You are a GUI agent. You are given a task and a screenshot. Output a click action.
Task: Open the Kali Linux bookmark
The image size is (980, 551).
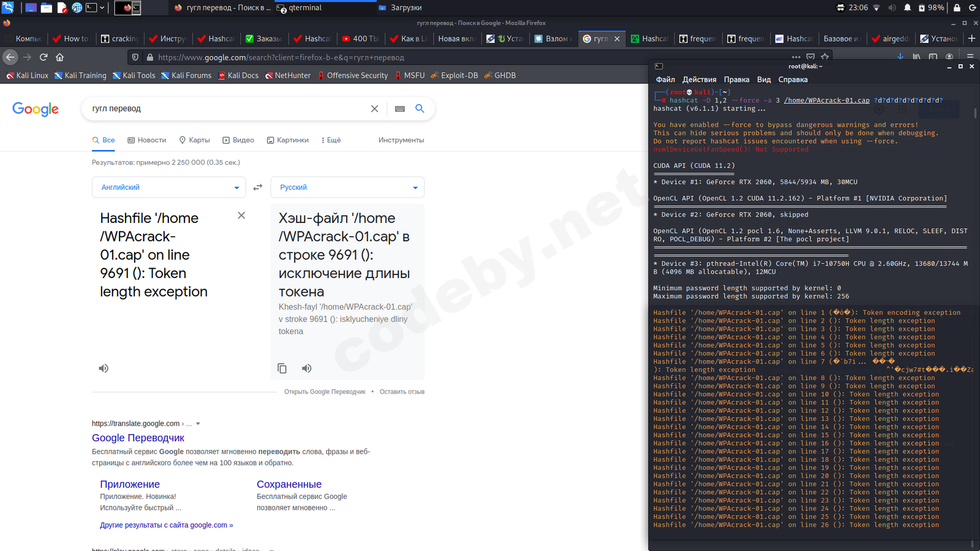click(x=27, y=75)
